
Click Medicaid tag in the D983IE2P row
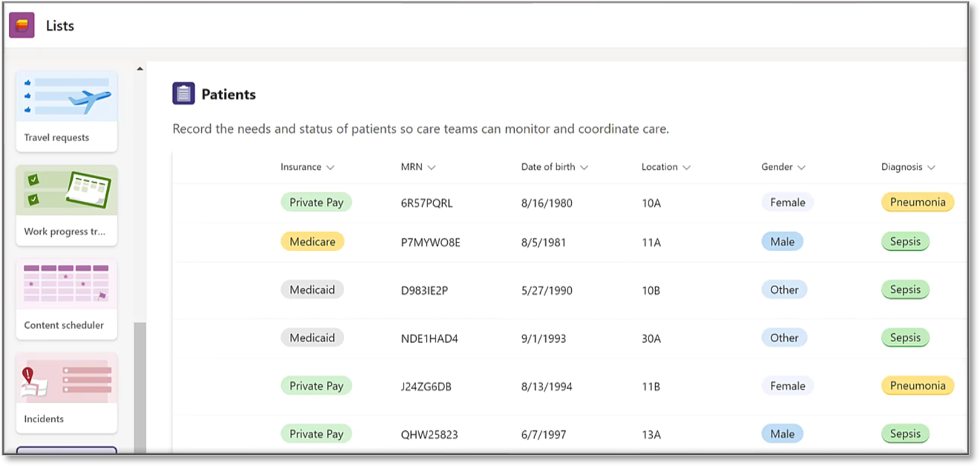click(312, 289)
